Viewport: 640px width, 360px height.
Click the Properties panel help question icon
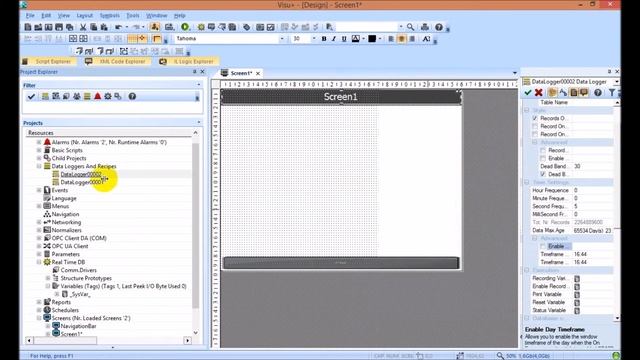[598, 93]
